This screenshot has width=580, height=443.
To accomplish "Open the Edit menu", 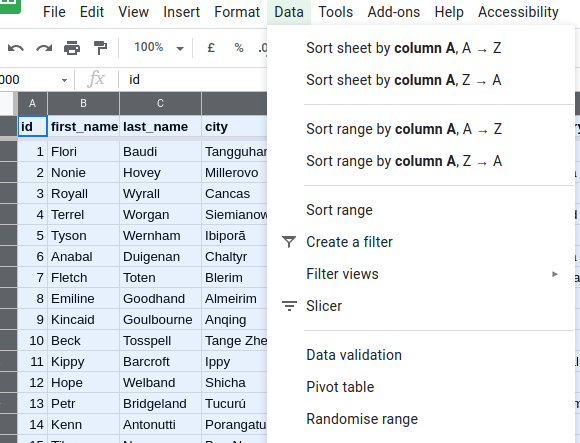I will coord(92,12).
